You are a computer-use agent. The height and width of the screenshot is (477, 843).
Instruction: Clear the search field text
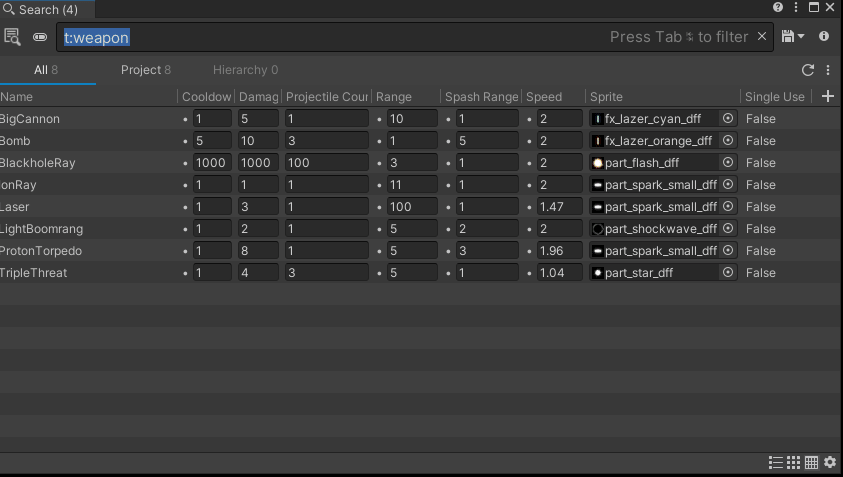762,37
